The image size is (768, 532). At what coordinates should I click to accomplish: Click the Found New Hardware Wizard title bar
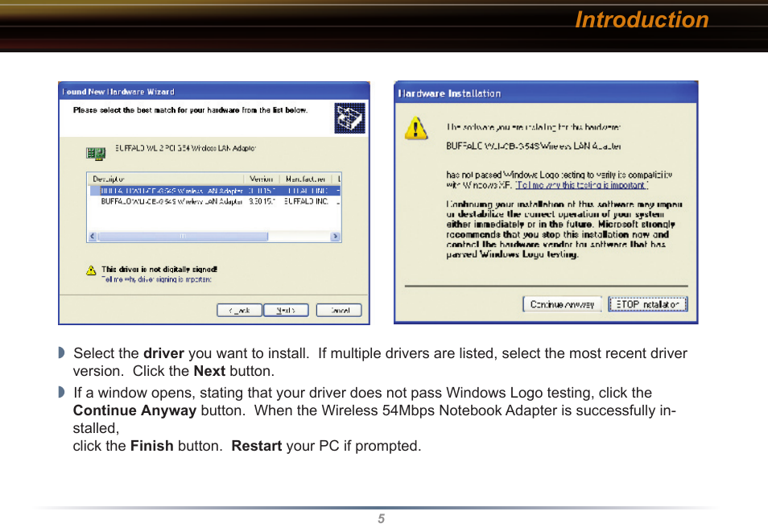(214, 92)
